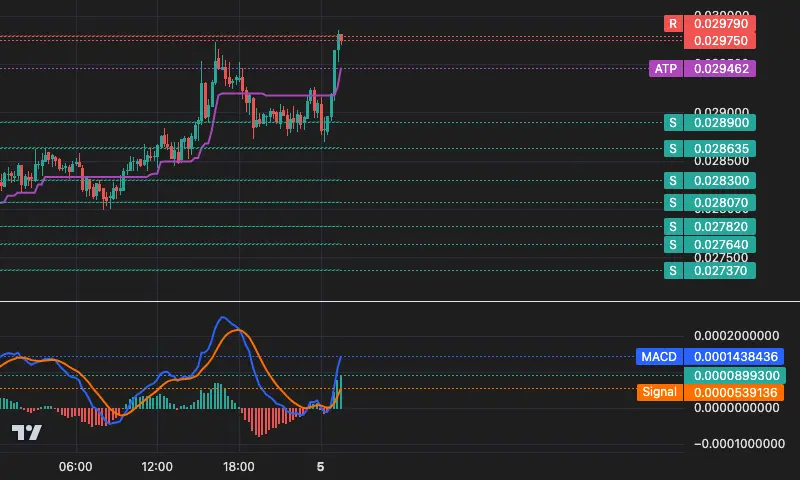Click the 0.0000000000 MACD axis label

736,408
